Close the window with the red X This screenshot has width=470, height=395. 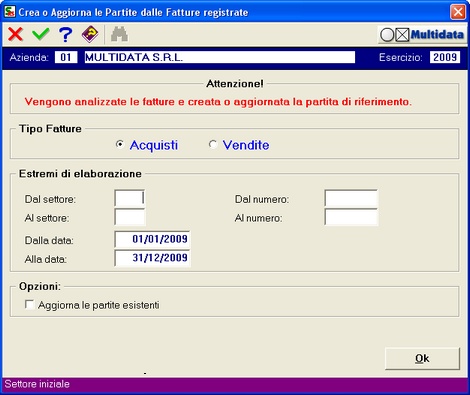click(458, 12)
